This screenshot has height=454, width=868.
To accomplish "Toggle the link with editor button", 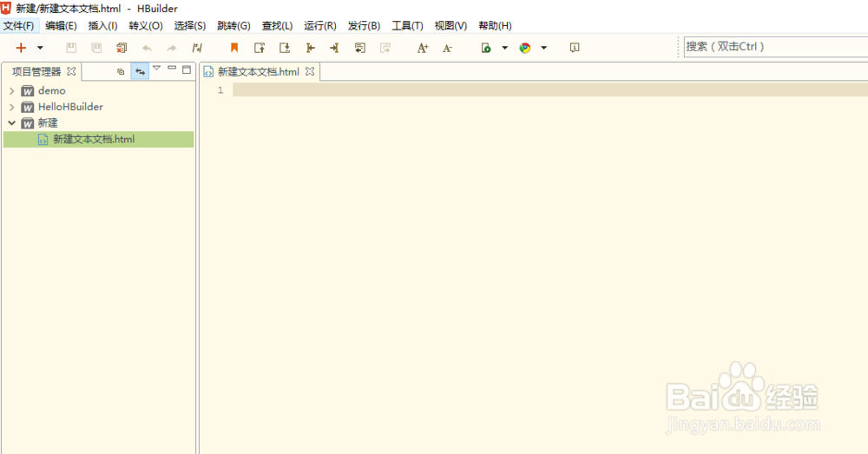I will click(x=140, y=71).
